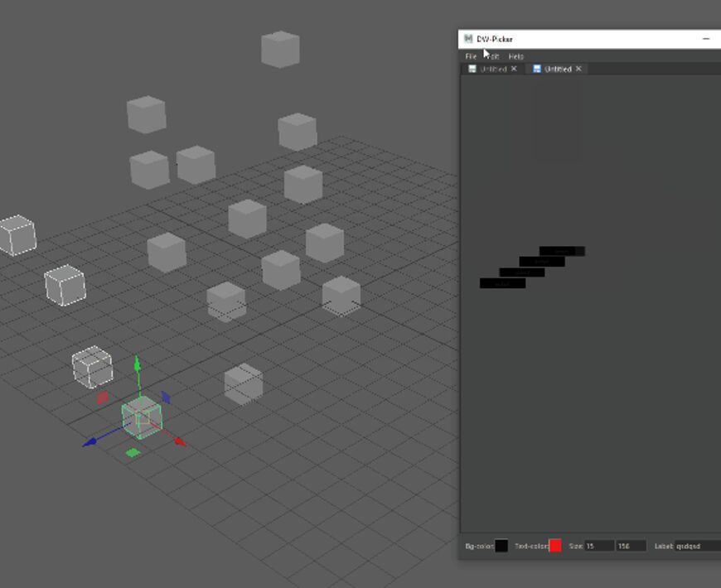Click the green plane handle below the manipulator

[133, 453]
